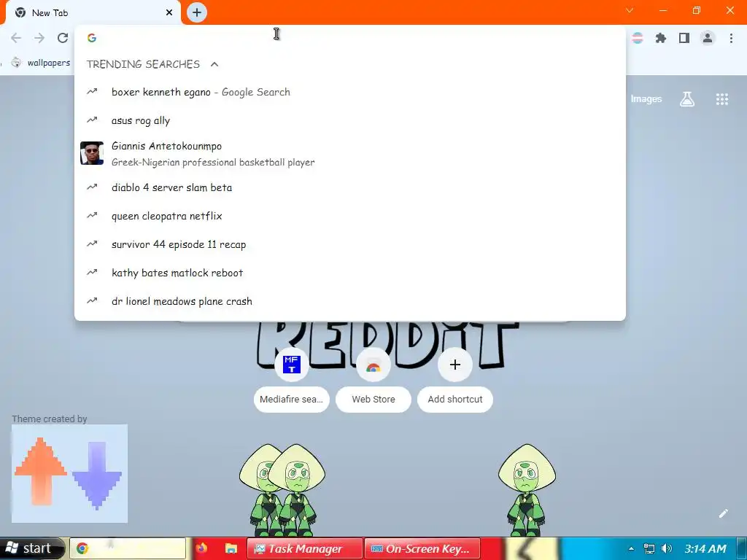
Task: Open tab search chevron in title bar
Action: coord(630,10)
